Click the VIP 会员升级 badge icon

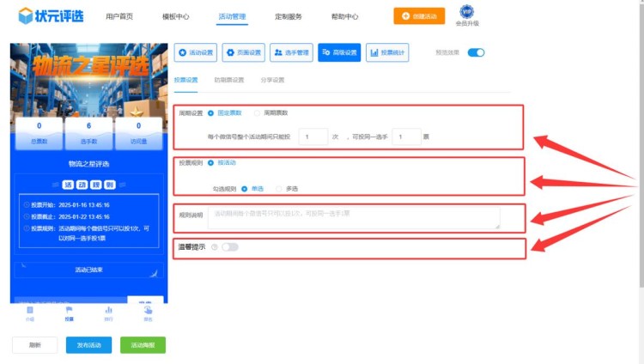coord(466,12)
